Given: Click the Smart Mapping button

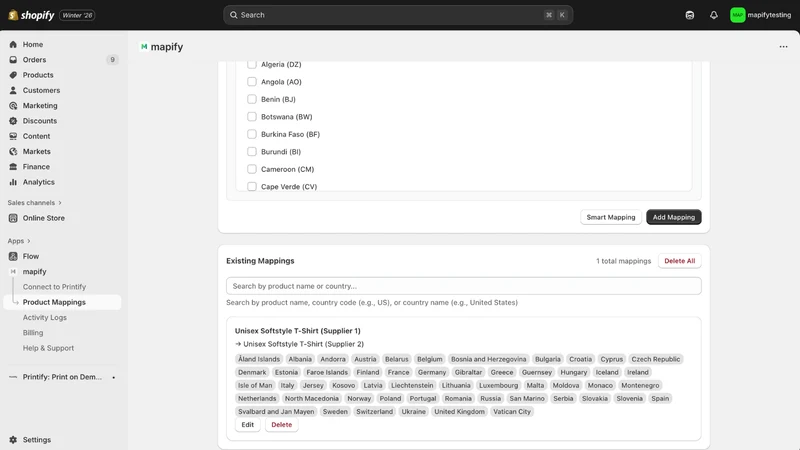Looking at the screenshot, I should tap(611, 217).
